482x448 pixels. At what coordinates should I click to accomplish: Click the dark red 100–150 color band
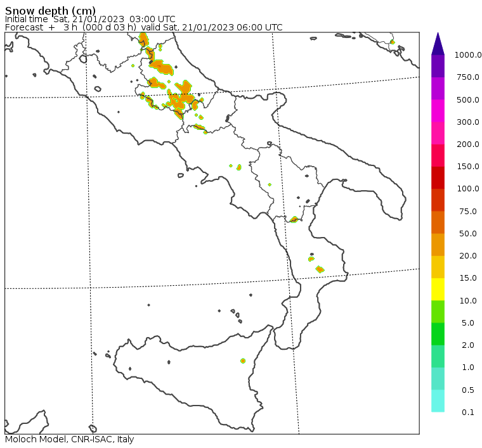[x=438, y=178]
